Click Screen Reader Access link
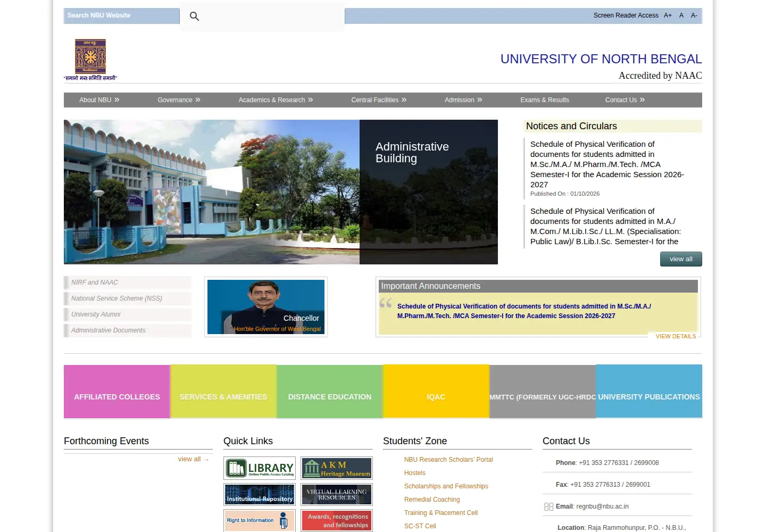The image size is (766, 532). [626, 15]
